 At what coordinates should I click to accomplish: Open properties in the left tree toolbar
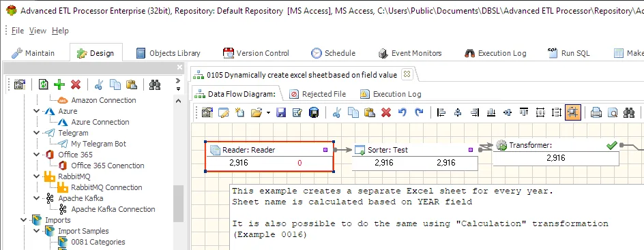pos(20,84)
